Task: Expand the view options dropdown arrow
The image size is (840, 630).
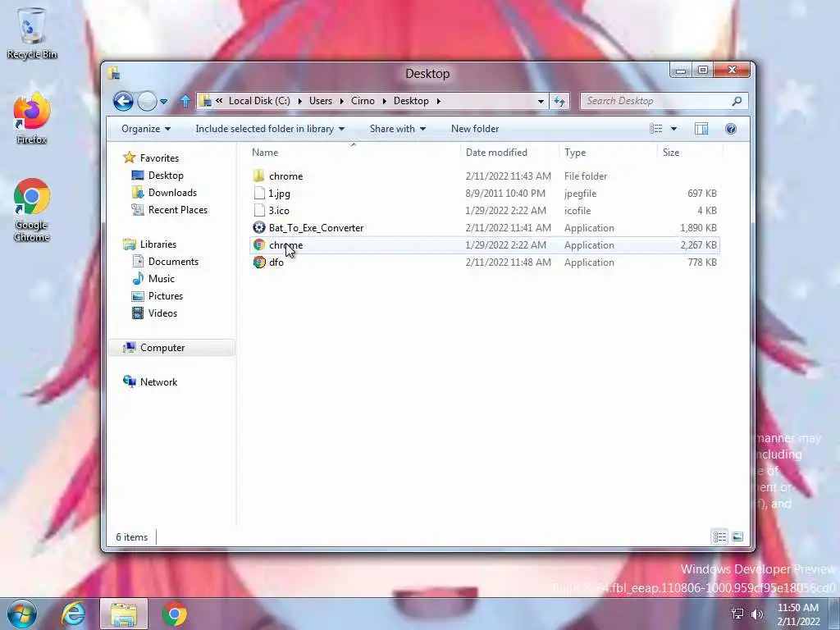Action: [x=674, y=129]
